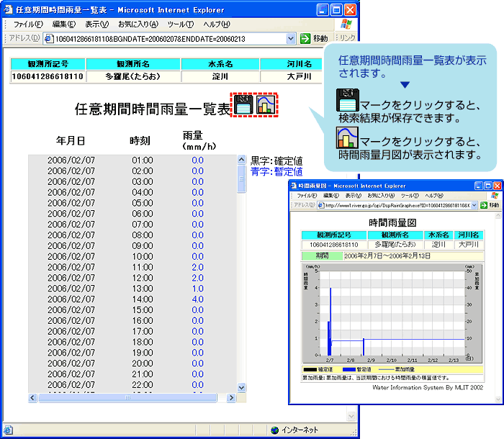Click the rainfall list scrollbar down arrow
Screen dimensions: 504x439
(242, 387)
